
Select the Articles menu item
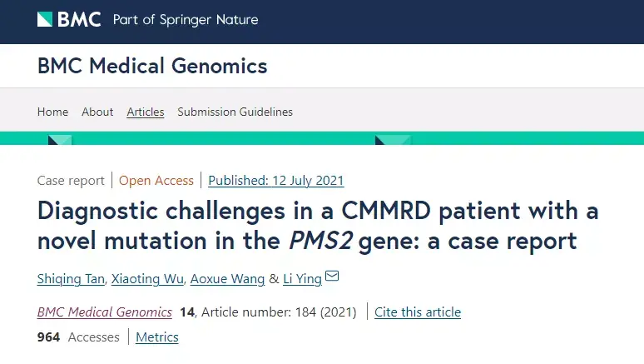click(x=146, y=112)
